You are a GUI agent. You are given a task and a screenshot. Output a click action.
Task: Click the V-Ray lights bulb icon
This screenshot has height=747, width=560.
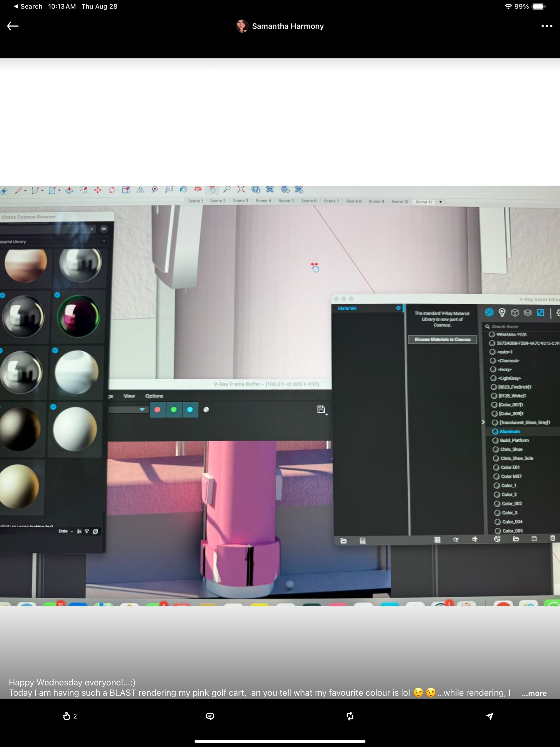502,313
